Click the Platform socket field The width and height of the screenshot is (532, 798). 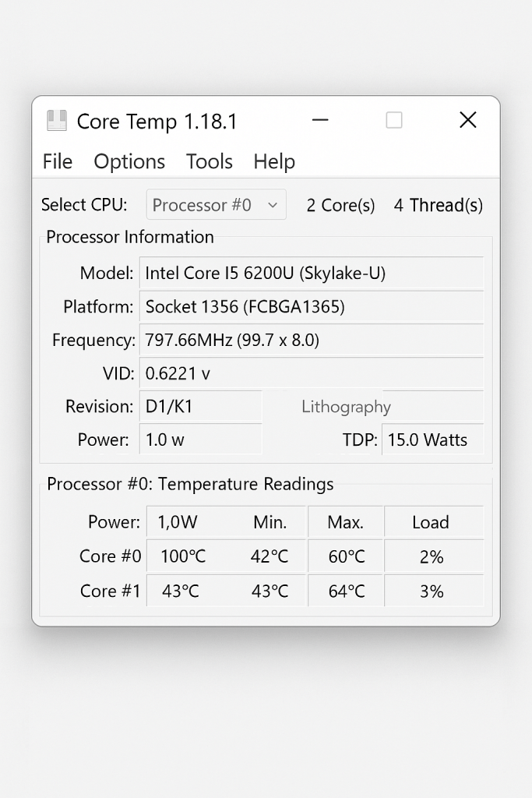tap(311, 307)
